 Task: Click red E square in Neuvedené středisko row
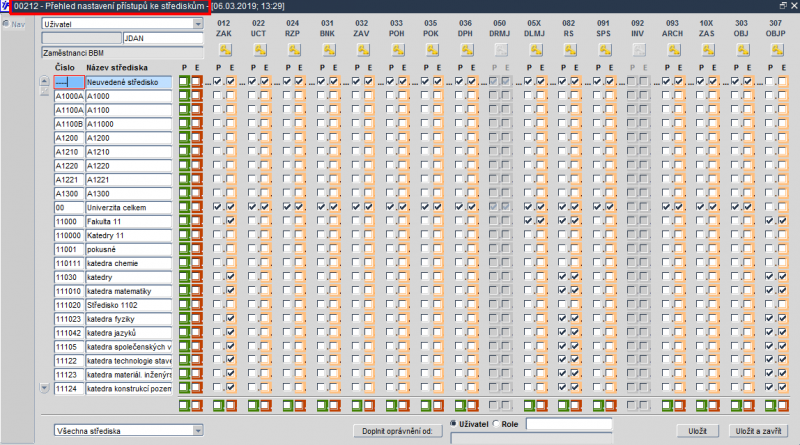[x=196, y=82]
